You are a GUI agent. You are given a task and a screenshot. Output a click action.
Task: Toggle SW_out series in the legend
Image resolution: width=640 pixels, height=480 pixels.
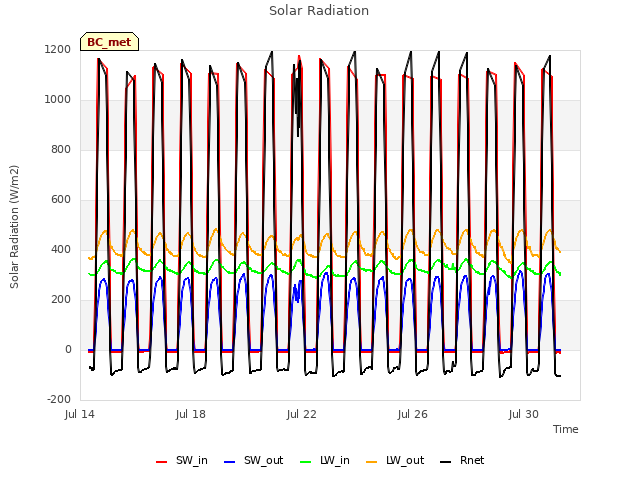(253, 461)
